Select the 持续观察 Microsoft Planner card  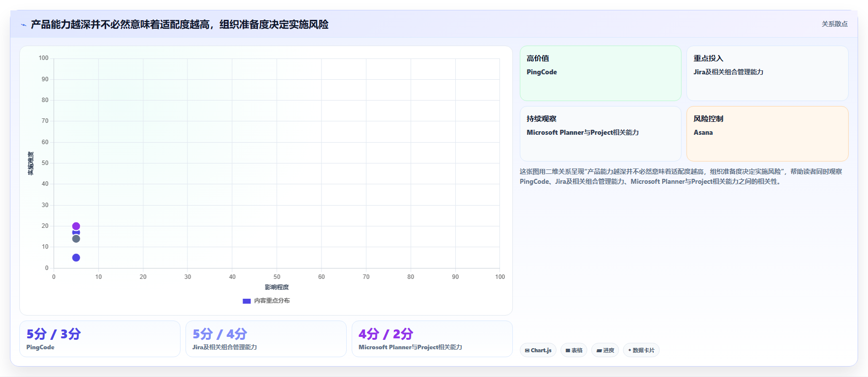point(600,134)
